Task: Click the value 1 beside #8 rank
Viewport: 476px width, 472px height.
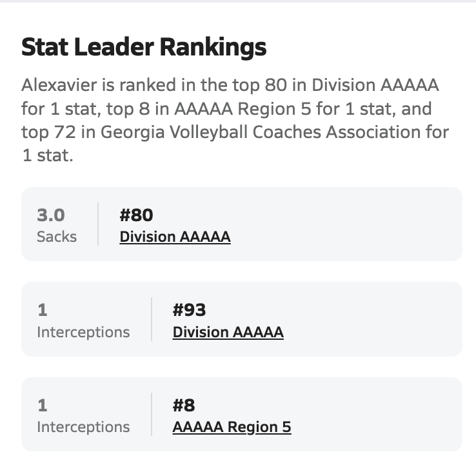Action: 43,405
